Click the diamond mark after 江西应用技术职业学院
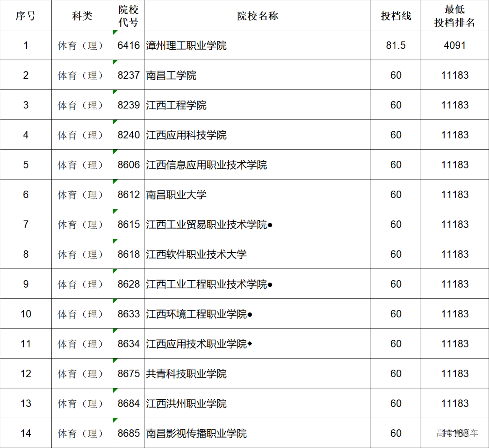This screenshot has width=489, height=448. tap(250, 344)
